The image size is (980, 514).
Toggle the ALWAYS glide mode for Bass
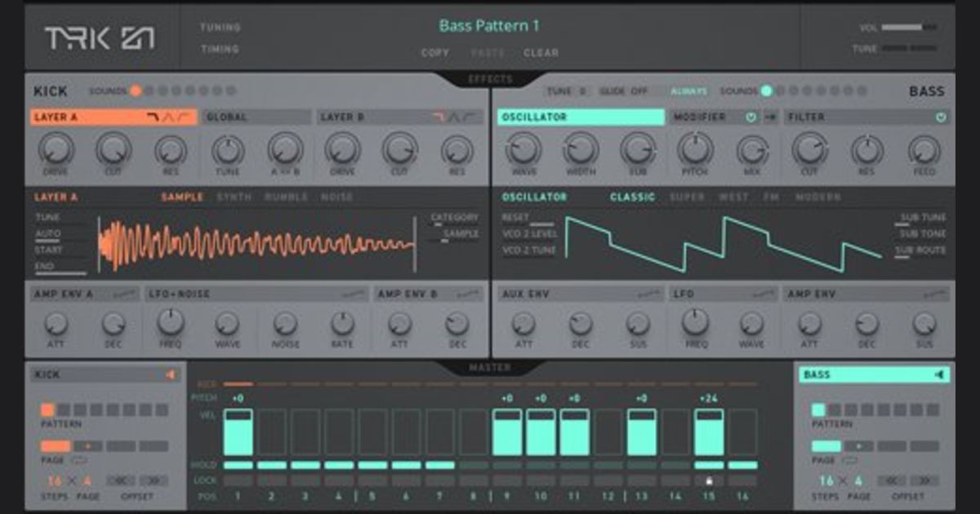tap(690, 92)
